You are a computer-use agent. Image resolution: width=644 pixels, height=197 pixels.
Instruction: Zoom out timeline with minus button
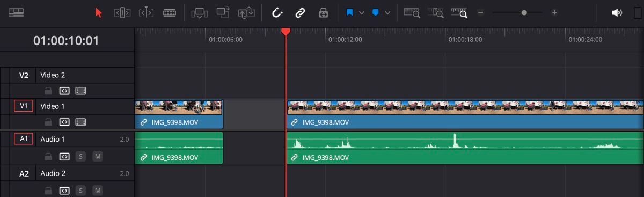[x=481, y=12]
